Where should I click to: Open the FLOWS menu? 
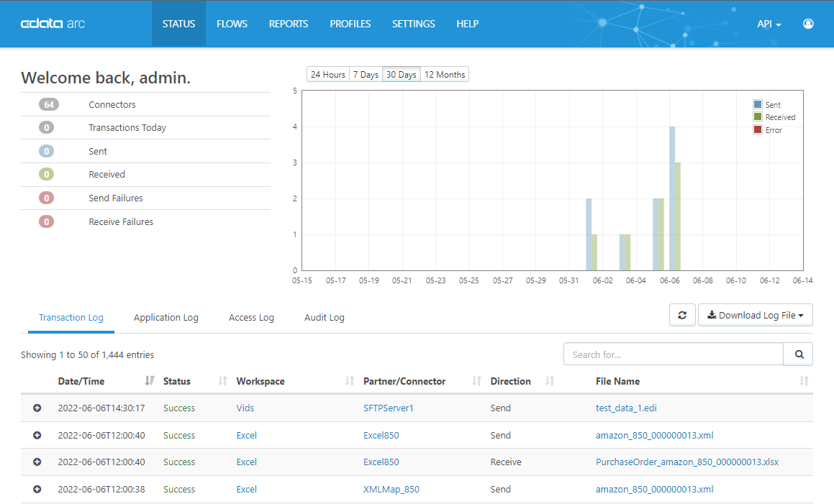[x=232, y=24]
